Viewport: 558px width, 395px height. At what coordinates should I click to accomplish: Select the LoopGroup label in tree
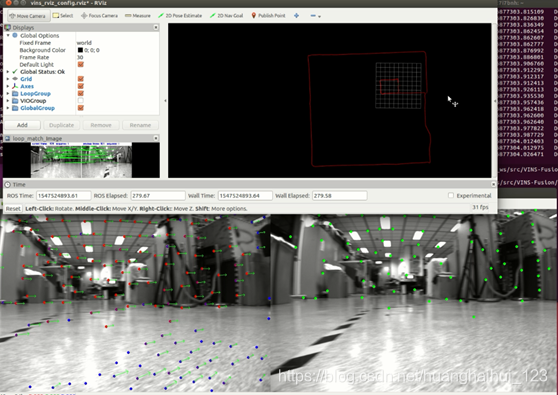35,94
